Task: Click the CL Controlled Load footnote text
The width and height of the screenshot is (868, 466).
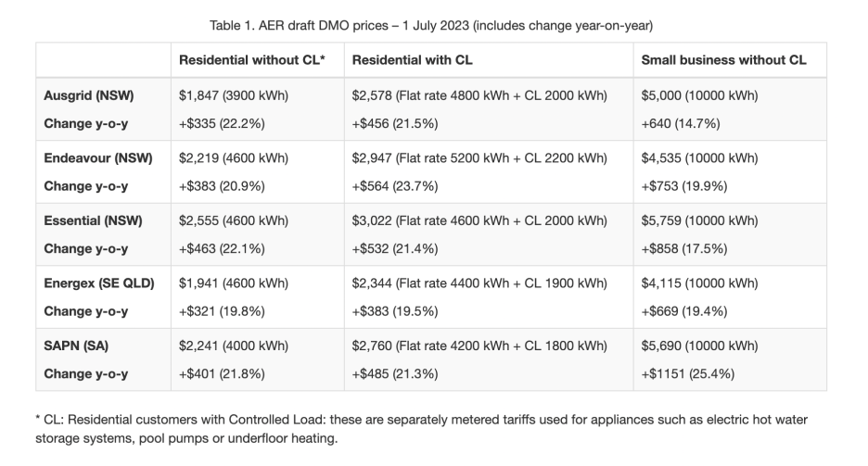Action: tap(421, 429)
